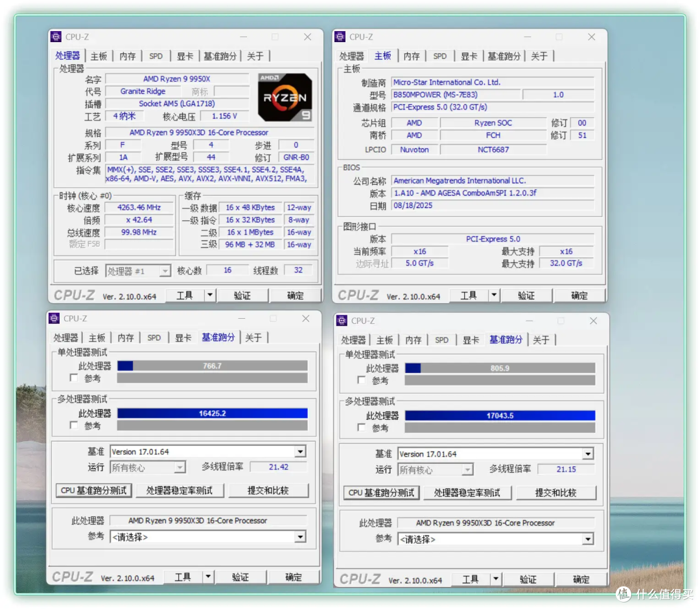Start CPU 基准跑分测试 in 17043.5 window

[x=381, y=492]
